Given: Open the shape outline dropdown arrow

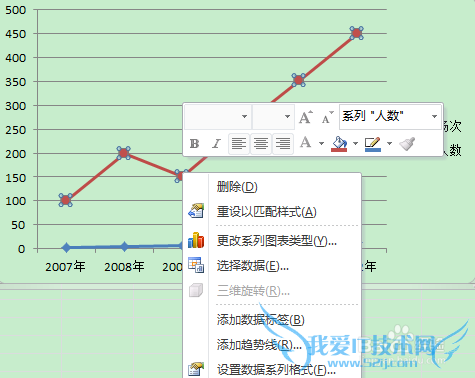Looking at the screenshot, I should pyautogui.click(x=389, y=144).
